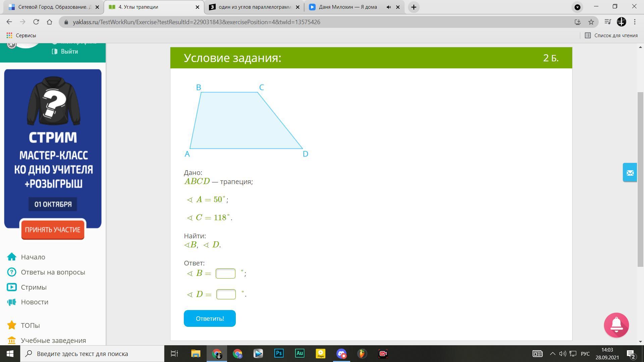
Task: Open Chrome three-dot menu
Action: pyautogui.click(x=635, y=22)
